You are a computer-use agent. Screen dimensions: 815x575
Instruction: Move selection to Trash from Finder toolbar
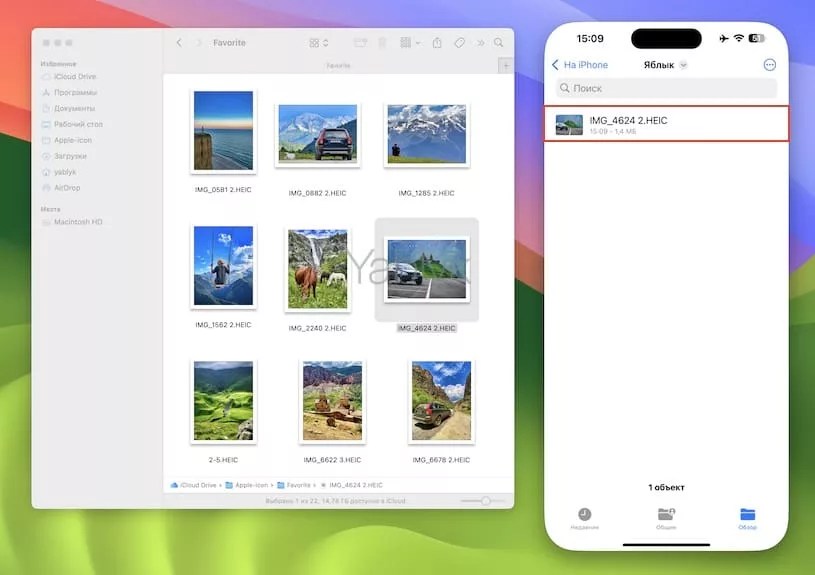click(382, 43)
